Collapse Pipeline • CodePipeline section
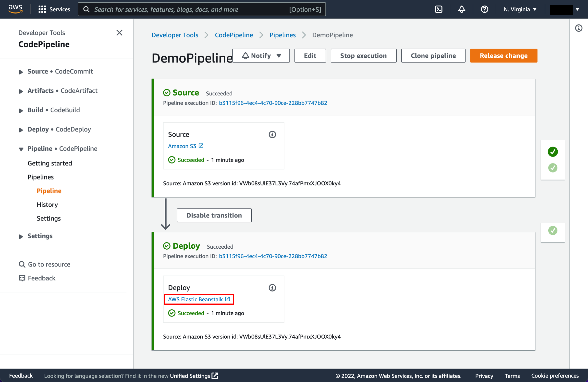Screen dimensions: 588x382 pyautogui.click(x=21, y=149)
